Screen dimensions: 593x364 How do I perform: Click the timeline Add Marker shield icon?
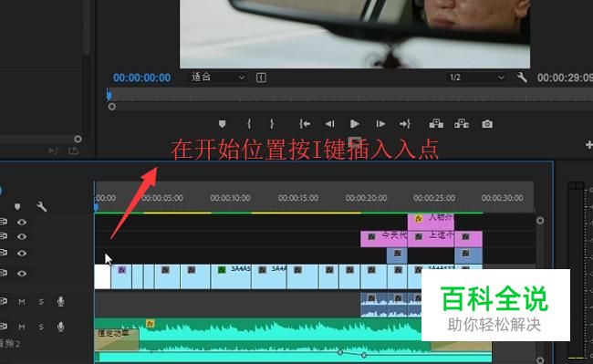pyautogui.click(x=17, y=206)
